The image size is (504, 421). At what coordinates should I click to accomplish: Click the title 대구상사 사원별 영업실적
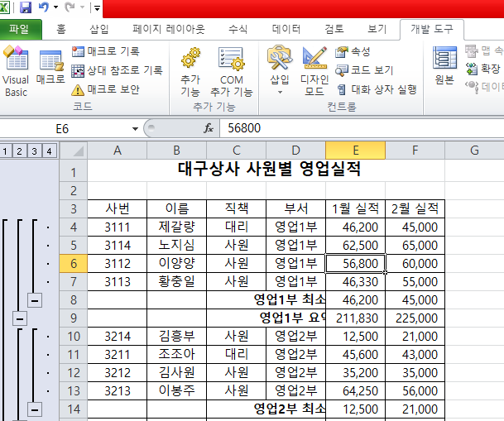point(269,169)
